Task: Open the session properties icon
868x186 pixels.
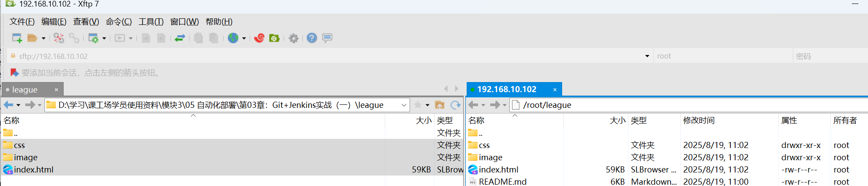Action: pos(93,38)
